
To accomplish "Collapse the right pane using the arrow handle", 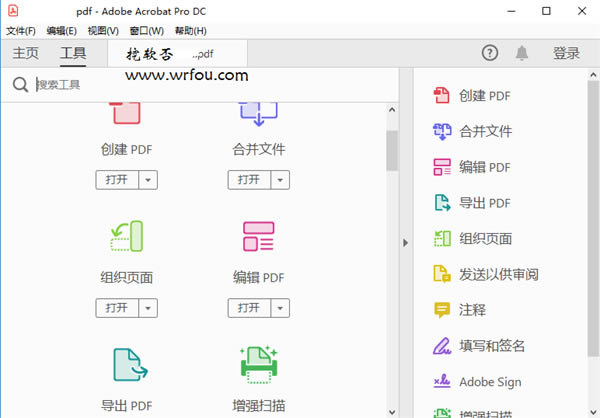I will pyautogui.click(x=405, y=243).
